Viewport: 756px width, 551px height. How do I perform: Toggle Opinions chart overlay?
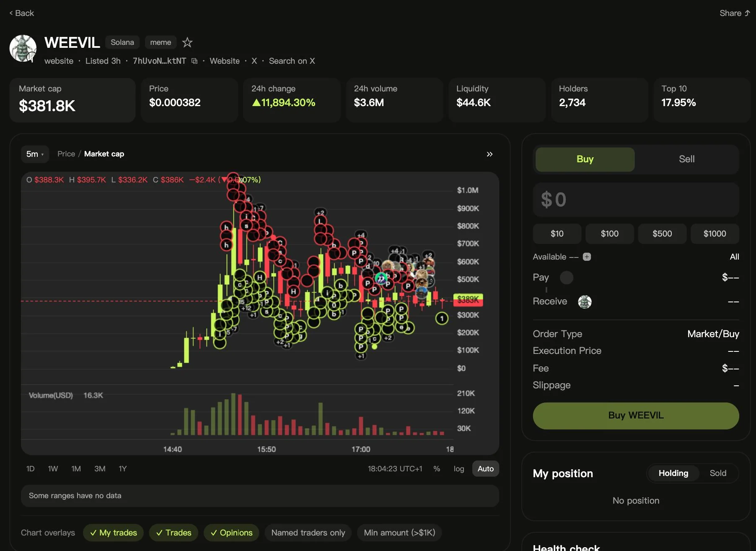(x=231, y=533)
